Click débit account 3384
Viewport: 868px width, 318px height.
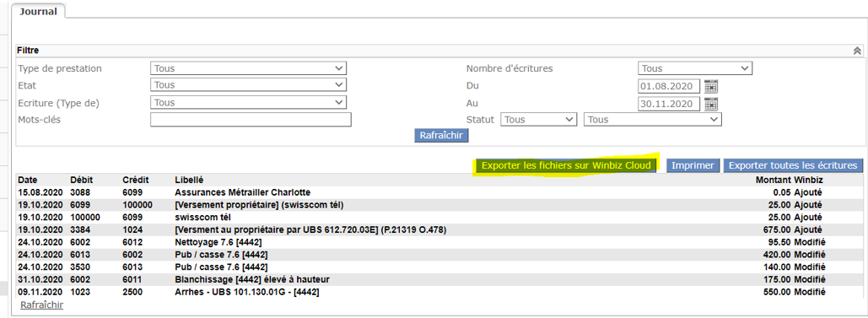tap(79, 229)
